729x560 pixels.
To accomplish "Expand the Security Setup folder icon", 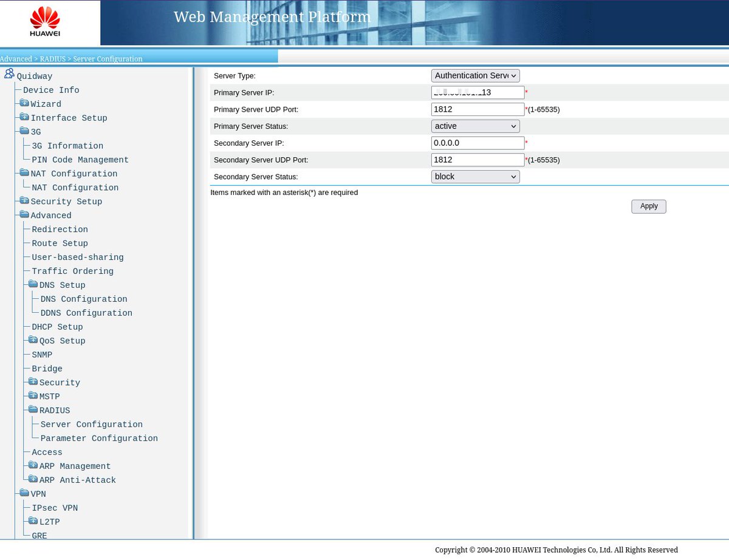I will click(24, 201).
